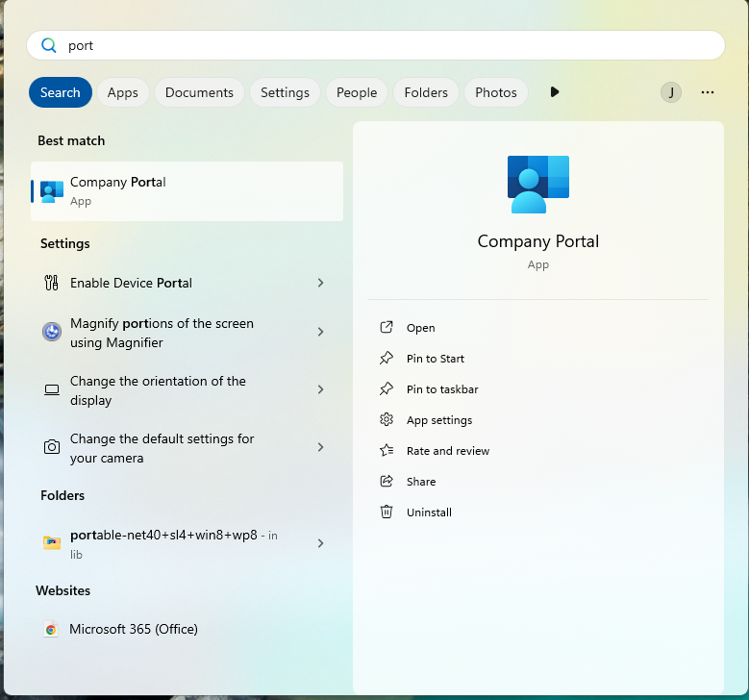Image resolution: width=749 pixels, height=700 pixels.
Task: Click the Chrome icon beside Microsoft 365
Action: [51, 629]
